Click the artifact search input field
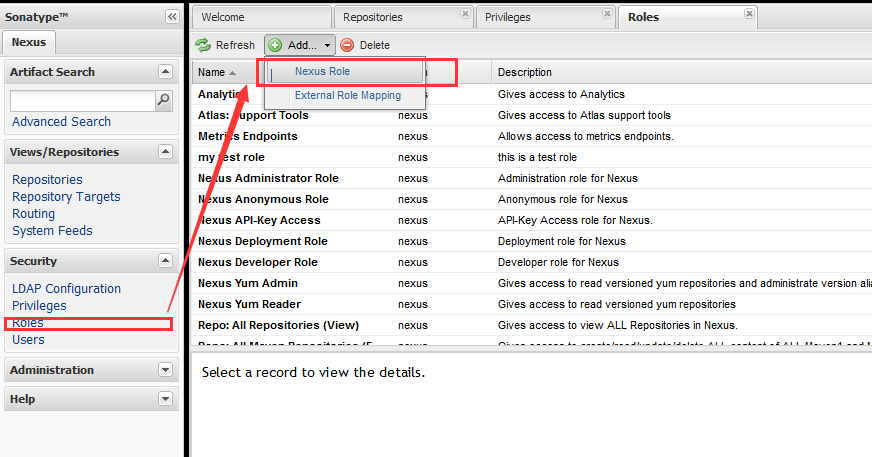The image size is (872, 457). tap(82, 101)
